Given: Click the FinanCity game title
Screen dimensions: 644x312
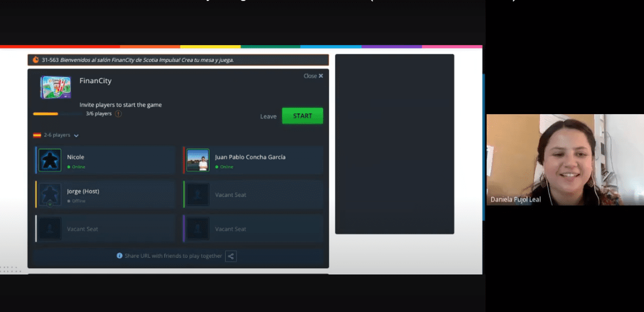Looking at the screenshot, I should click(x=95, y=81).
